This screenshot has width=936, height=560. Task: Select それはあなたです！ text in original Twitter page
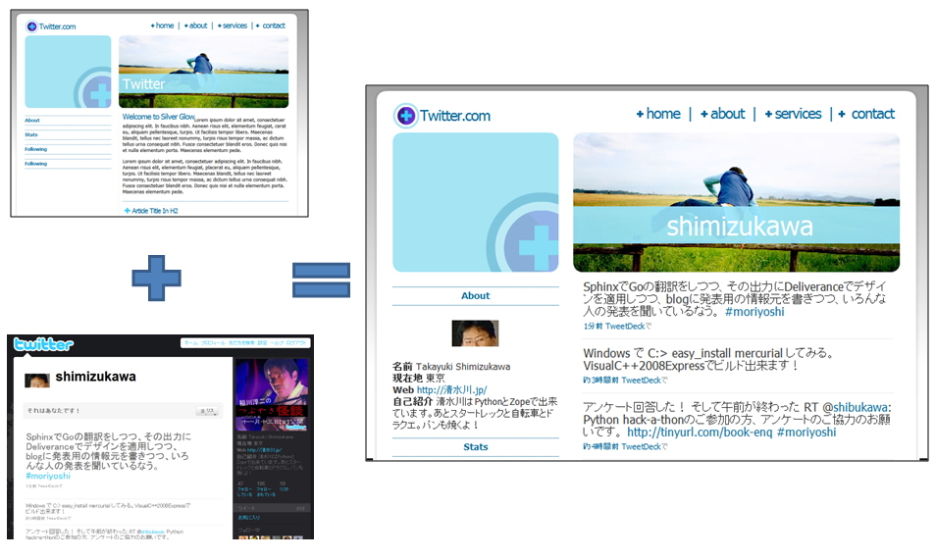(x=53, y=411)
